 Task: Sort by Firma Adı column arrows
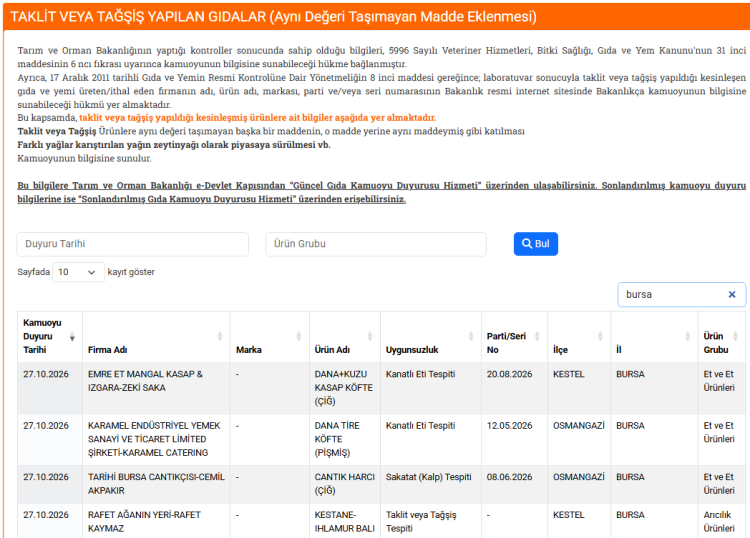220,336
